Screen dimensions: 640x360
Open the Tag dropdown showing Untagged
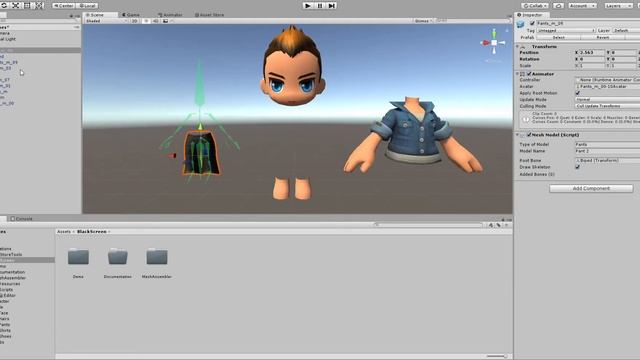click(566, 30)
